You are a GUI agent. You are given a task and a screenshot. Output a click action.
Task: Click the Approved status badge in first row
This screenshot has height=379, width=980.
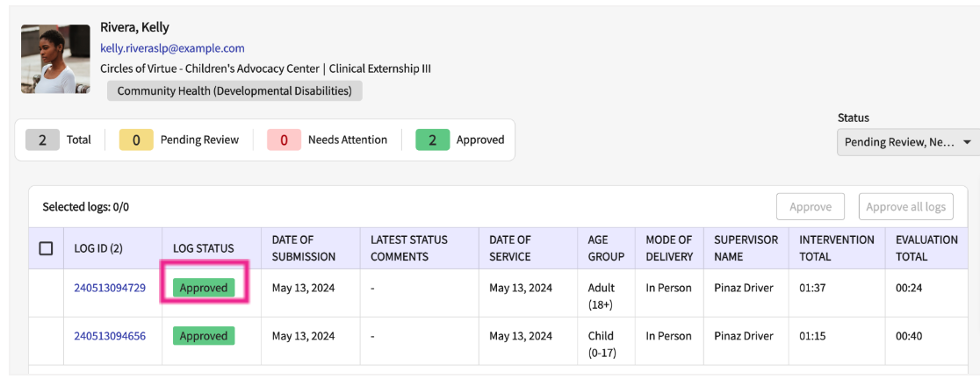coord(204,288)
